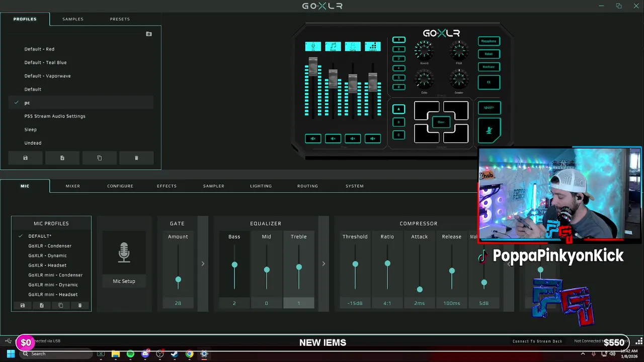Open the Mixer tab
Image resolution: width=644 pixels, height=362 pixels.
72,186
